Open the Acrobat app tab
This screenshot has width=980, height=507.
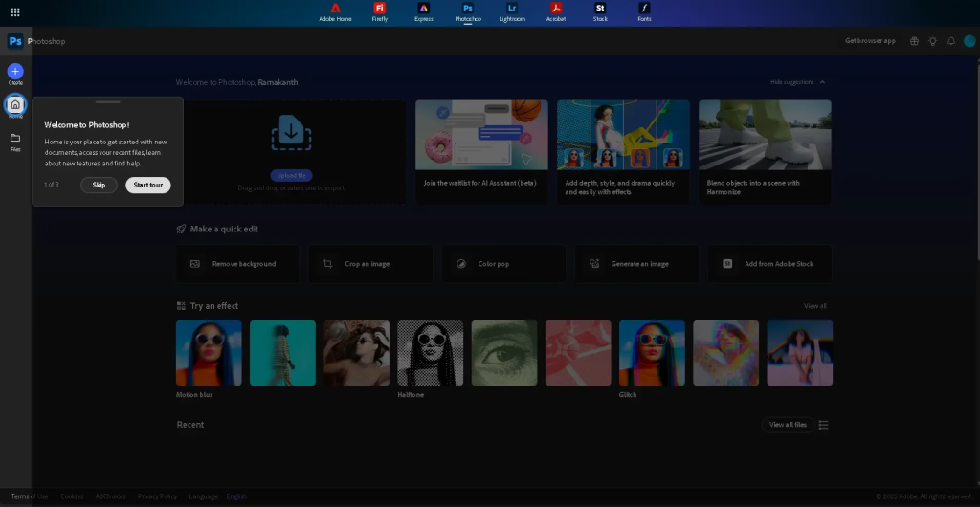point(556,12)
